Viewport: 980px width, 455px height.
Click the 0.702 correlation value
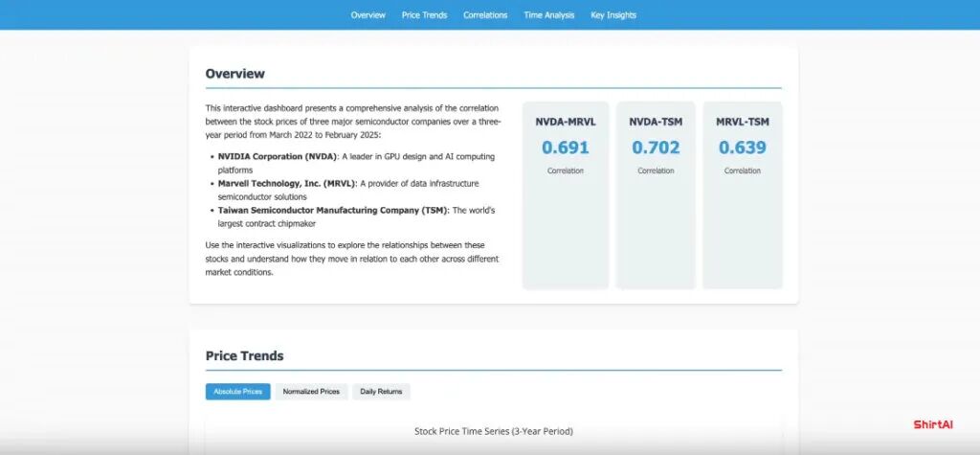pos(656,148)
